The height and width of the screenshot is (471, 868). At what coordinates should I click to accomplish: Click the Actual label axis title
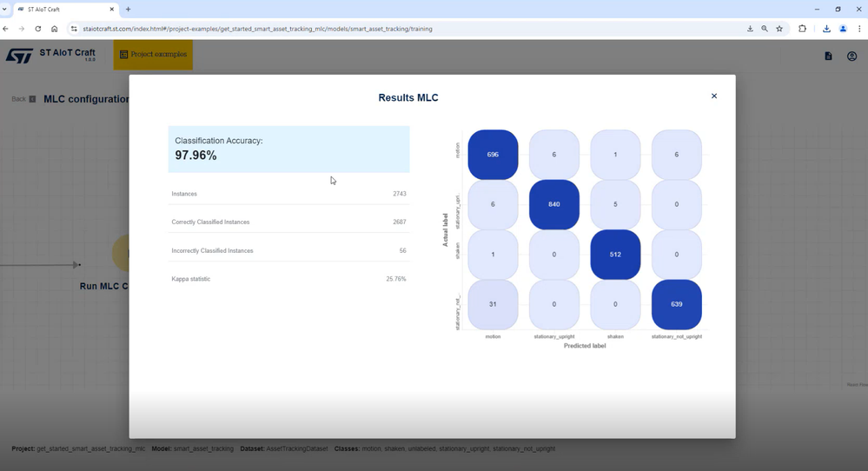pos(445,229)
